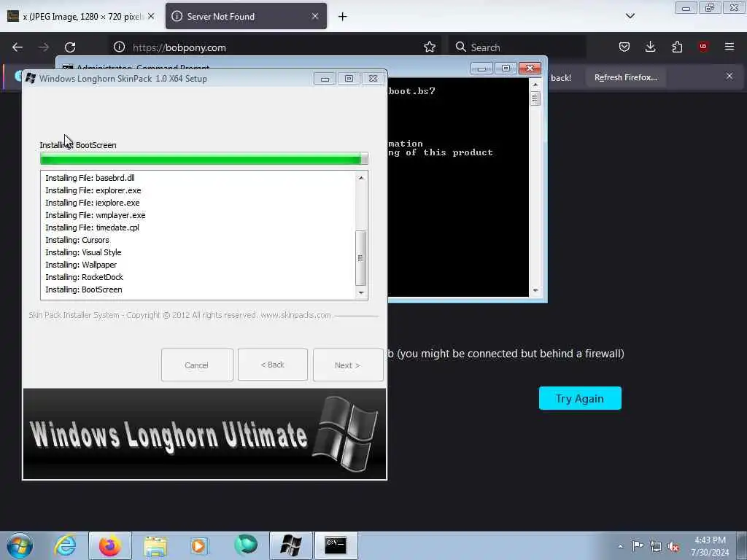Click Command Prompt scrollbar up arrow

535,85
